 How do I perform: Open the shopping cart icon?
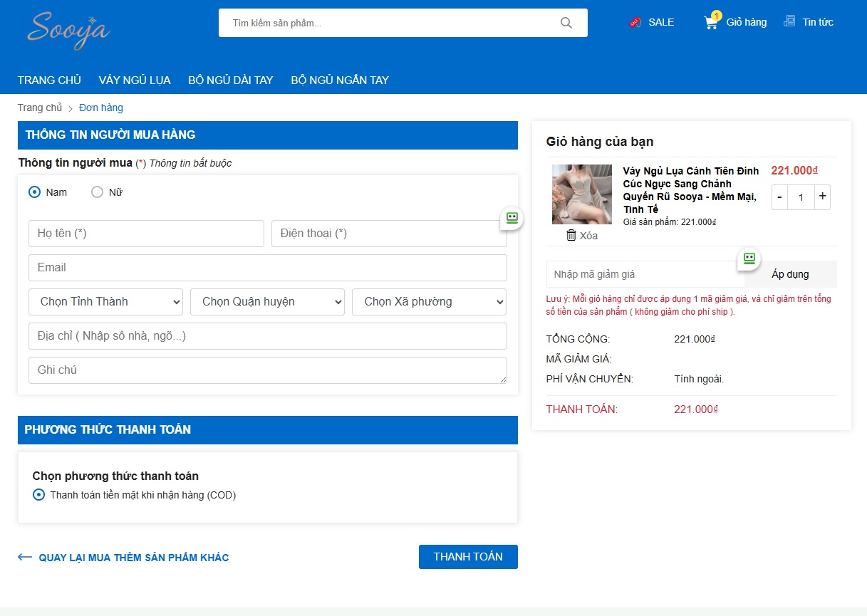point(711,22)
